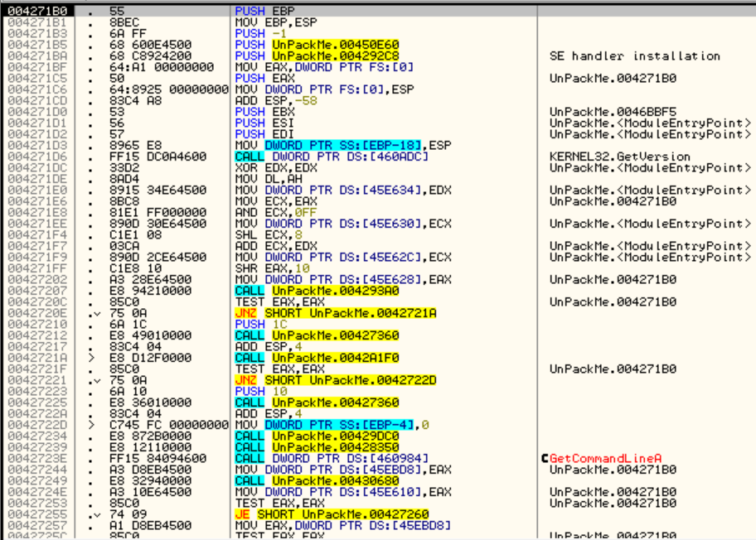This screenshot has width=756, height=540.
Task: Select PUSH ESI instruction
Action: [x=264, y=123]
